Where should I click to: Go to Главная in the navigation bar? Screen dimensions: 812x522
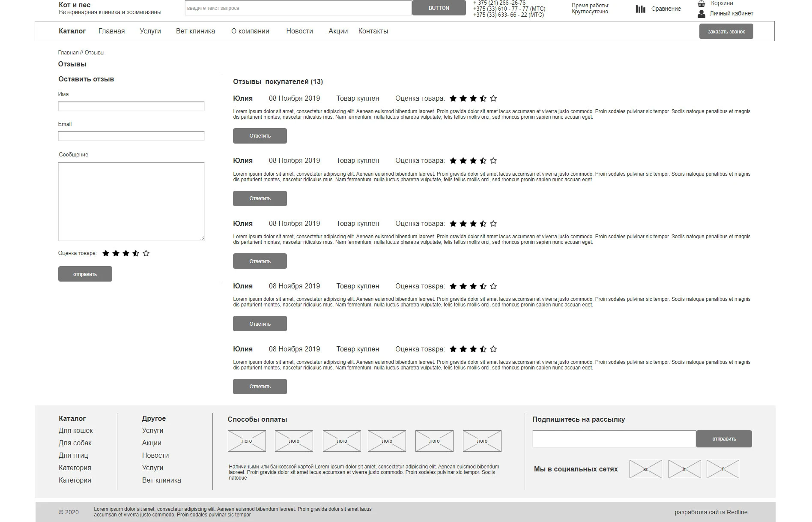112,31
